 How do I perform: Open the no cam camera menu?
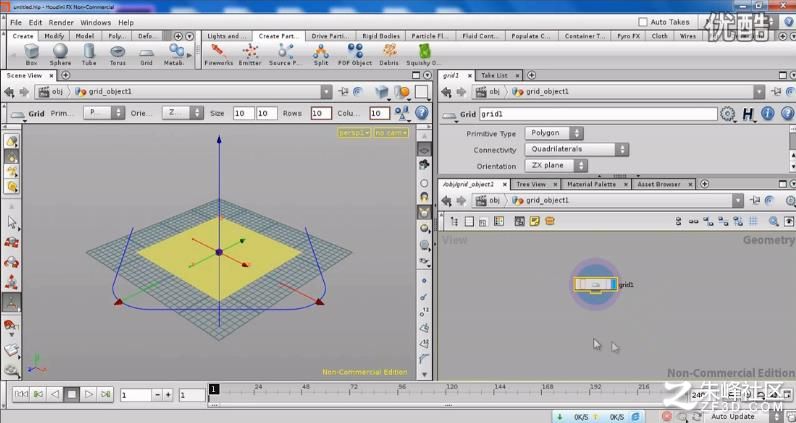click(x=390, y=133)
